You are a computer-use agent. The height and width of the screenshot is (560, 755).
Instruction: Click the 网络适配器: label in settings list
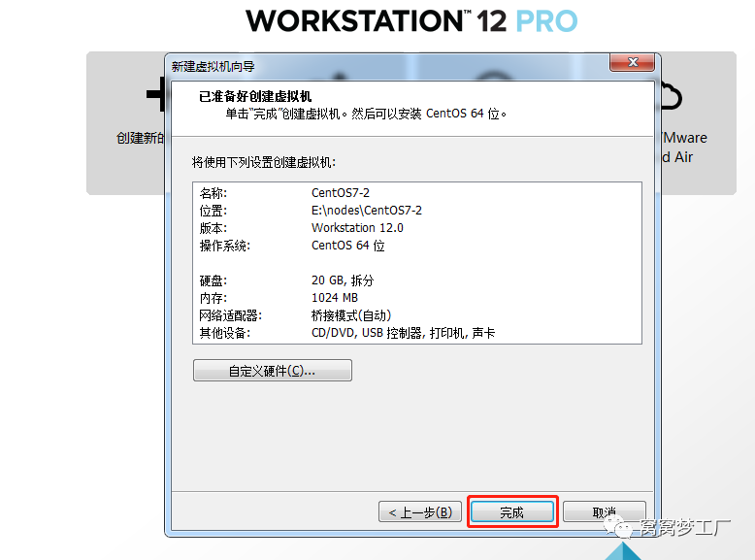point(230,315)
